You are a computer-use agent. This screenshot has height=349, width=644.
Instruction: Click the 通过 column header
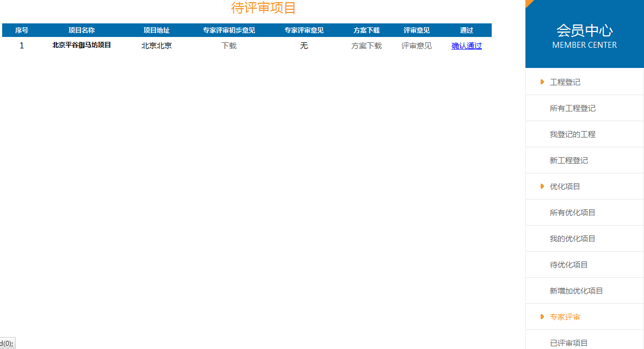pos(467,30)
